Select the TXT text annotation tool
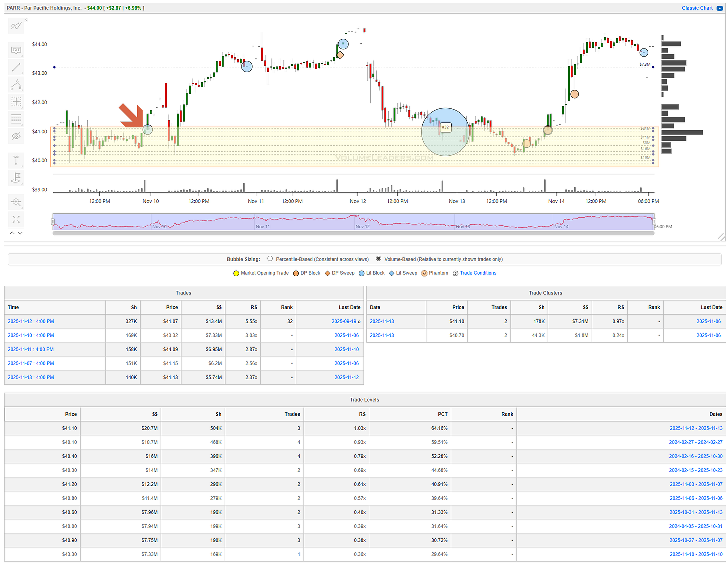Screen dimensions: 728x564 pos(16,50)
